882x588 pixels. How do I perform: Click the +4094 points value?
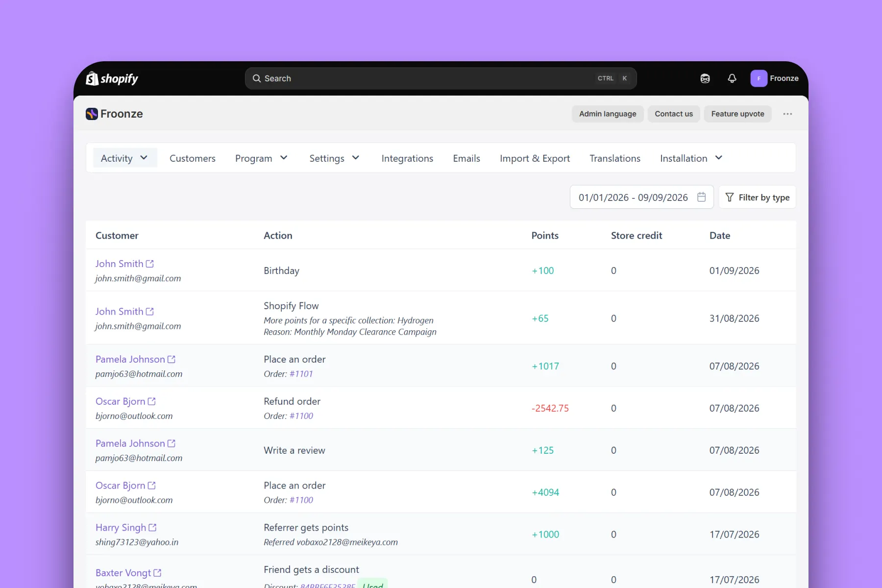click(545, 492)
